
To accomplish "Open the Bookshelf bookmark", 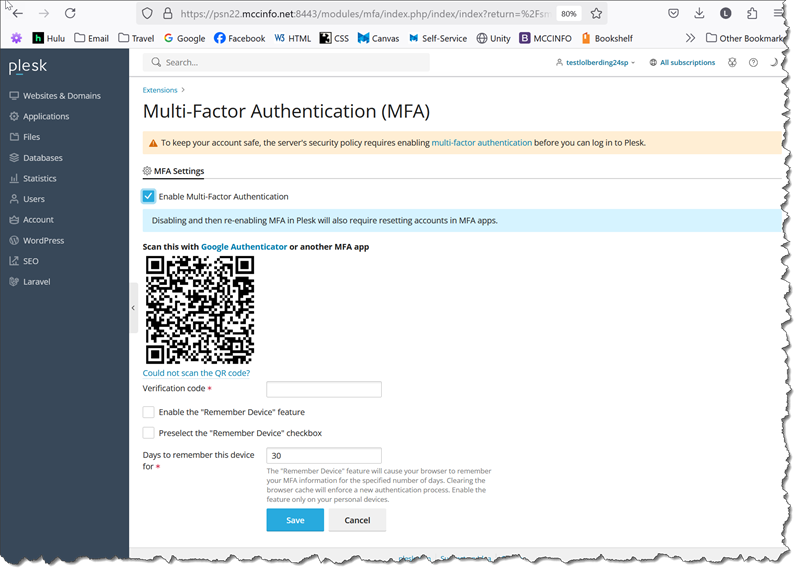I will (607, 38).
